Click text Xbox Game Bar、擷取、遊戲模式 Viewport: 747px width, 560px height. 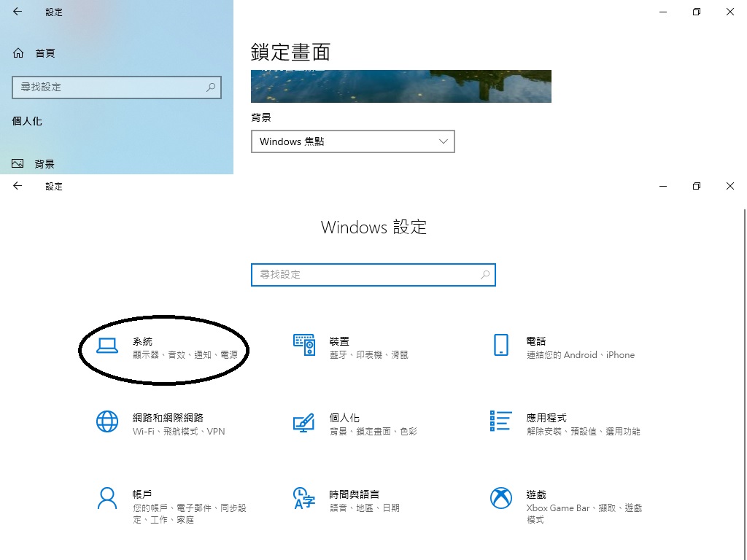(x=584, y=514)
